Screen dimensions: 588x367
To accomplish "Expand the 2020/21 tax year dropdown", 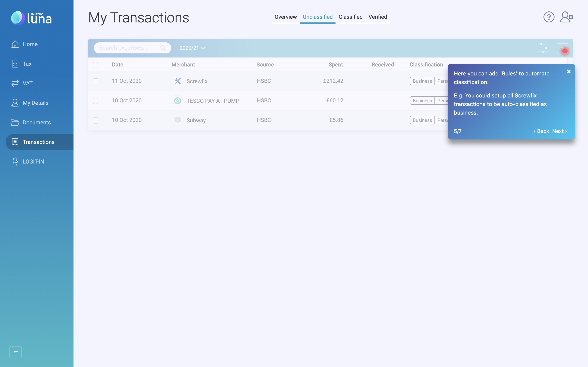I will [x=192, y=48].
